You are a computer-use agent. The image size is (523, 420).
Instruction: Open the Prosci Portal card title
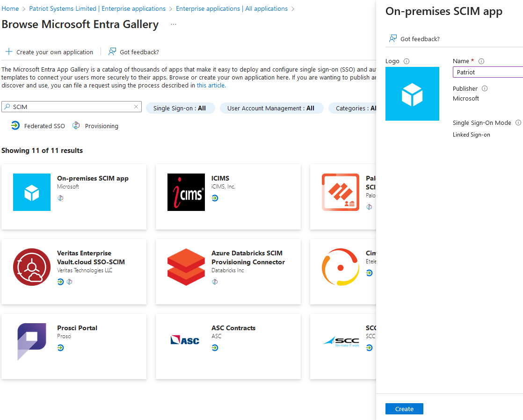coord(77,328)
